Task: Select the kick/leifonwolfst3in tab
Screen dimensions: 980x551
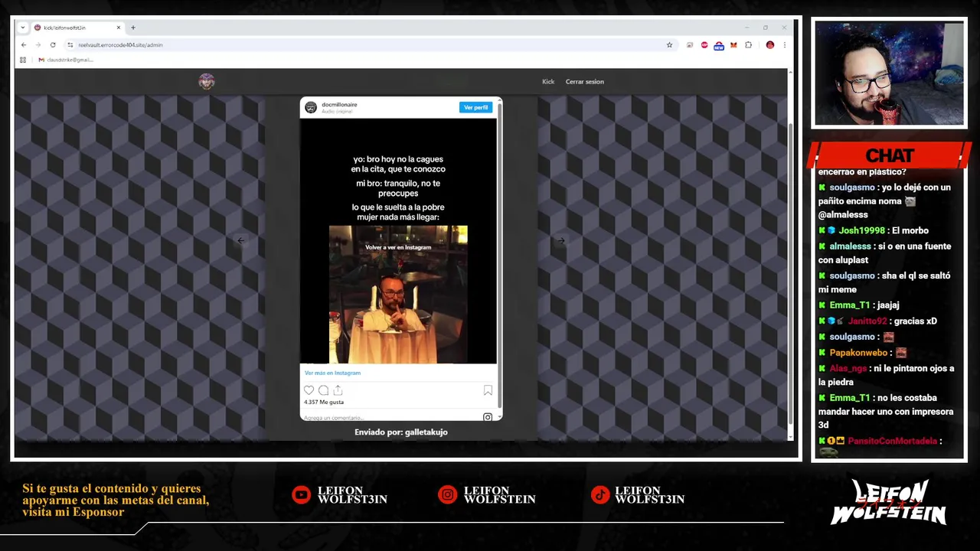Action: tap(77, 28)
